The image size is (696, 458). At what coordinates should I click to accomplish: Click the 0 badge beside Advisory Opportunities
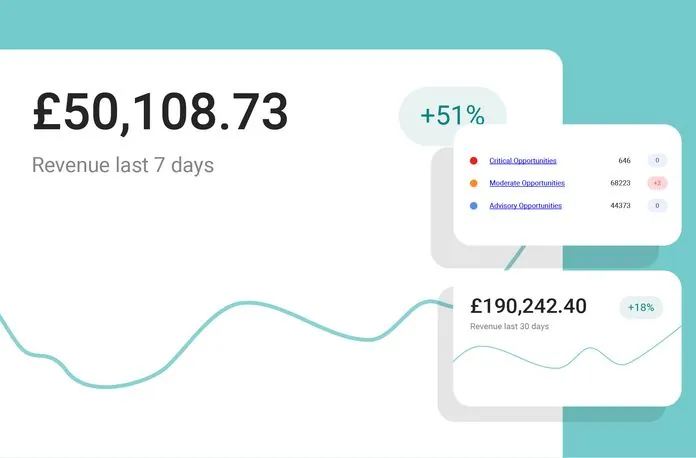[656, 206]
